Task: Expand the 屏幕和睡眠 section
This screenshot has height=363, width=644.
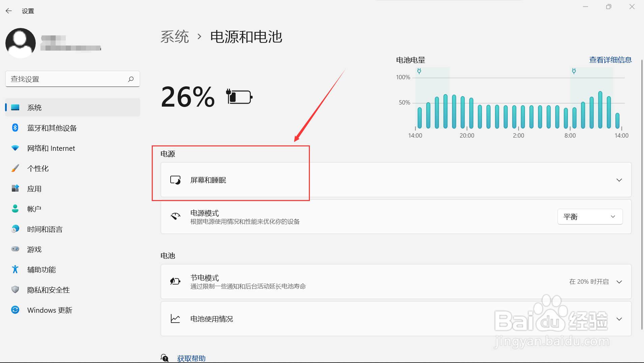Action: click(x=619, y=180)
